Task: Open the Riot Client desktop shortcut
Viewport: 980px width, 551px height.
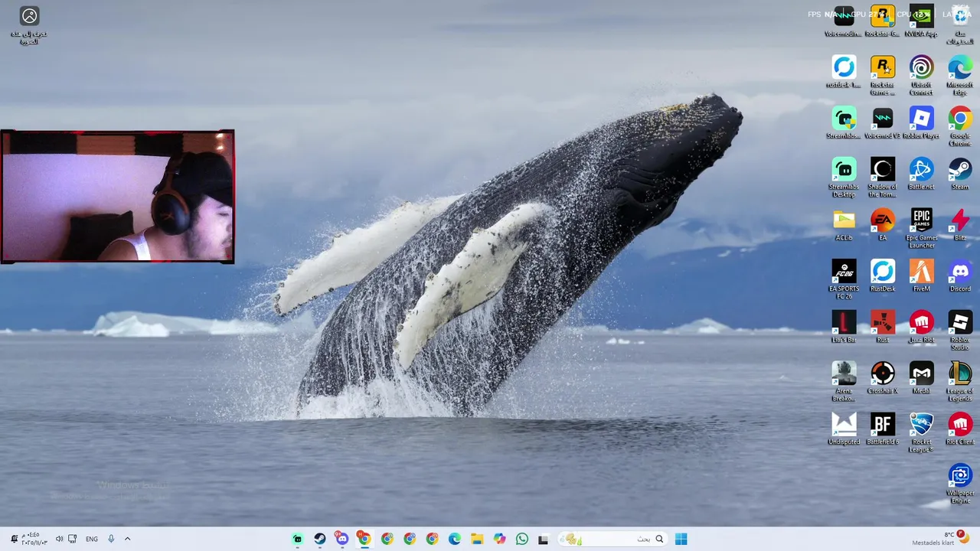Action: tap(960, 429)
